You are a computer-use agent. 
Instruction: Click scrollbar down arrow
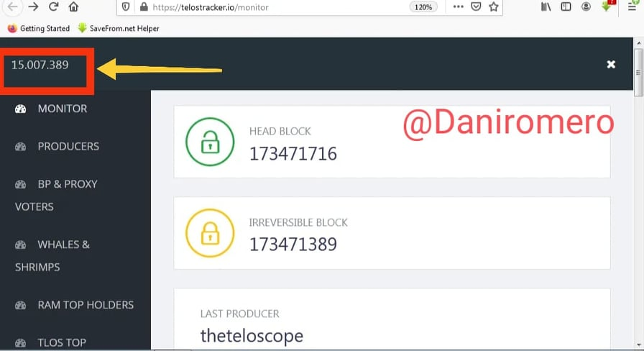[x=639, y=345]
